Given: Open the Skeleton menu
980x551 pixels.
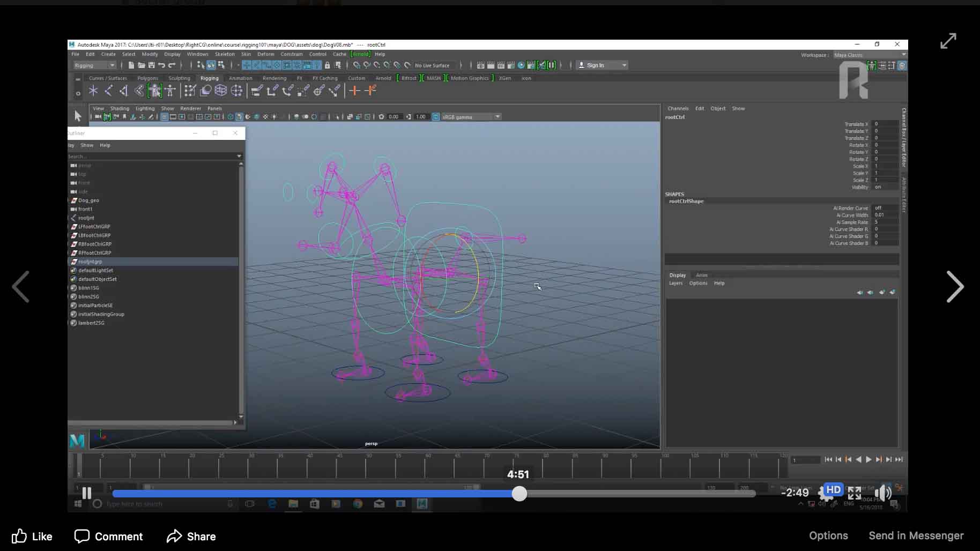Looking at the screenshot, I should [x=225, y=54].
